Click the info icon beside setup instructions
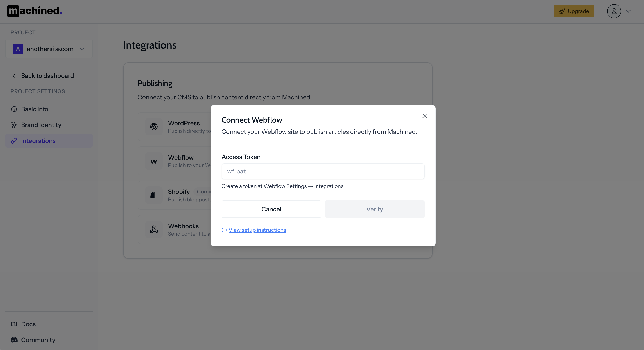Screen dimensions: 644x350 [224, 230]
